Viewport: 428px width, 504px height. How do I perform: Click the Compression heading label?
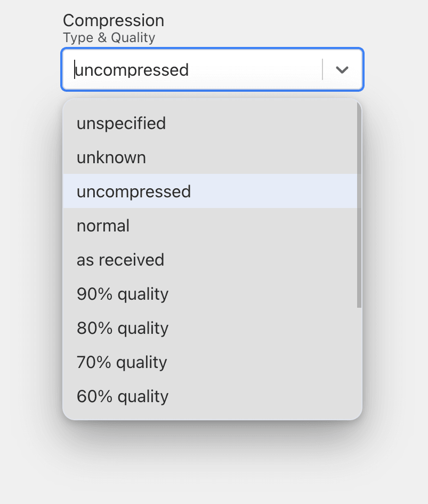coord(113,20)
